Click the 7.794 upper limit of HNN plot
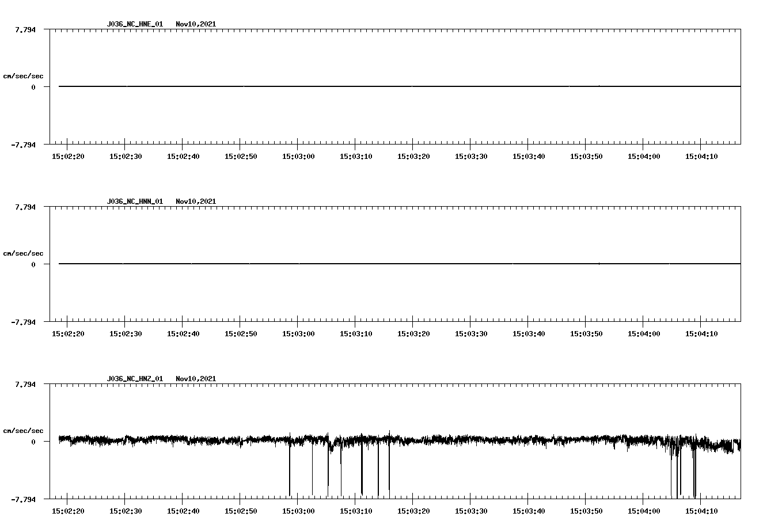Image resolution: width=782 pixels, height=532 pixels. tap(25, 207)
